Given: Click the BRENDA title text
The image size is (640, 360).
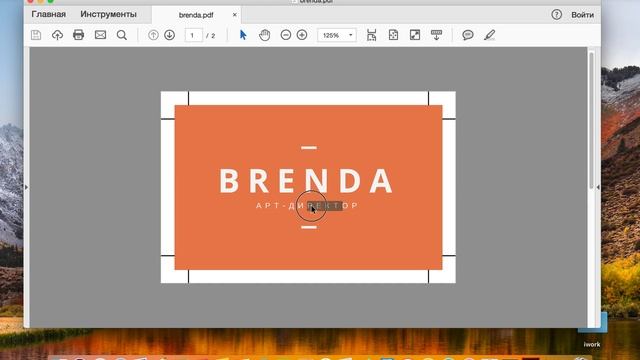Looking at the screenshot, I should coord(307,181).
